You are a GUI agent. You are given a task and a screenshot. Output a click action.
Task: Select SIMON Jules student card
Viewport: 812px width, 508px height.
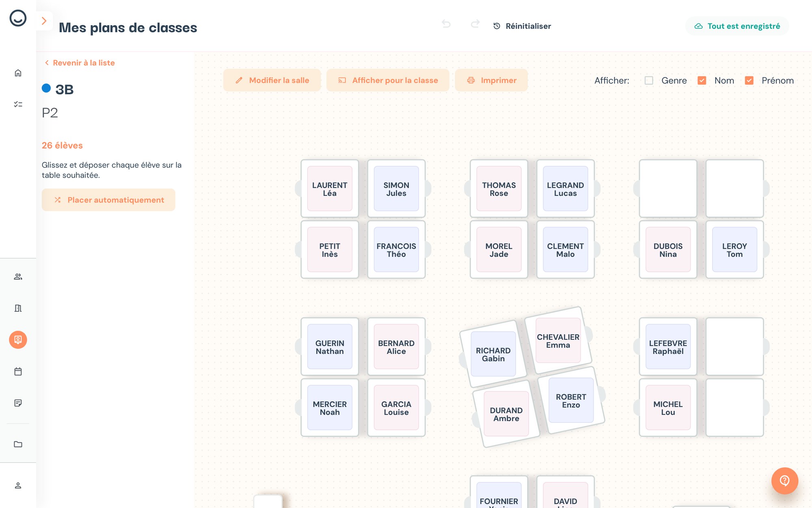point(396,189)
